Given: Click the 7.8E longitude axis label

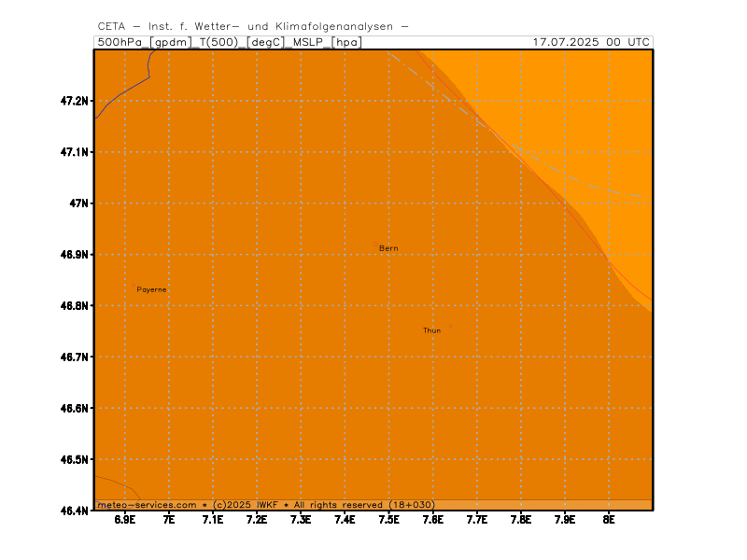Looking at the screenshot, I should point(521,519).
